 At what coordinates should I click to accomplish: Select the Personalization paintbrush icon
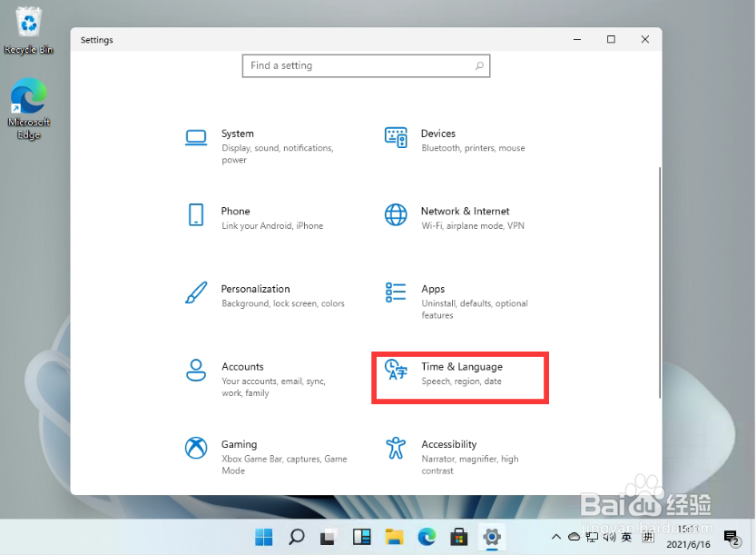(196, 292)
